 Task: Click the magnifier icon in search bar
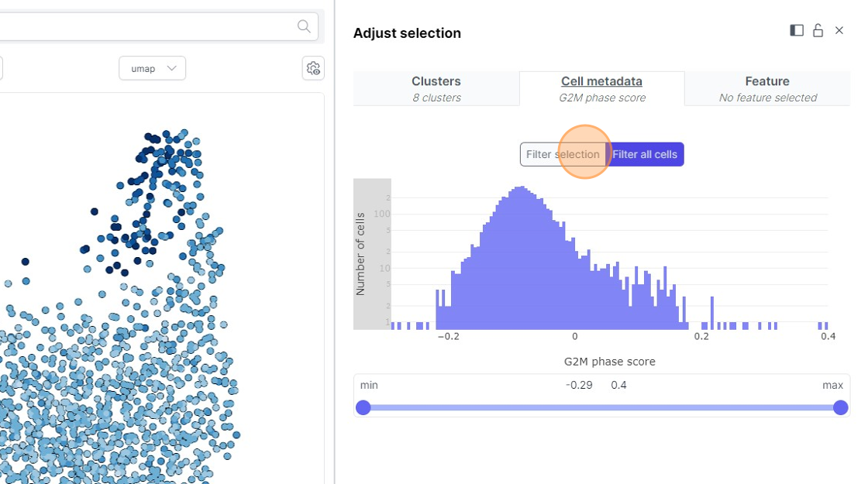point(304,27)
